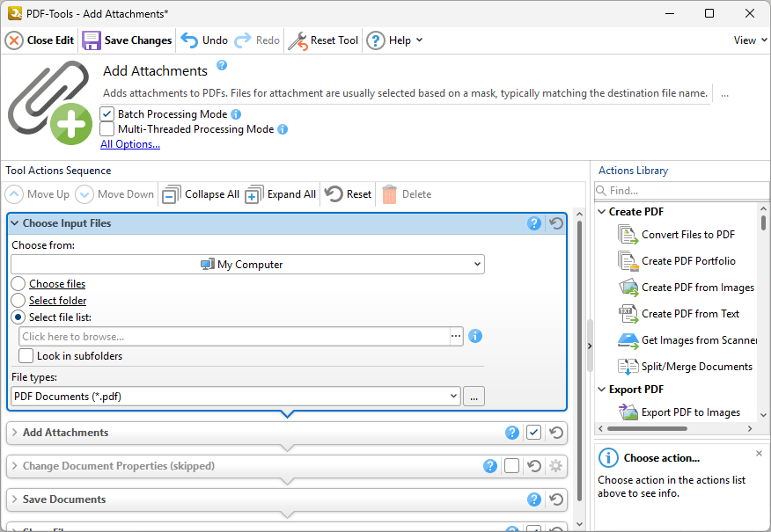This screenshot has width=771, height=532.
Task: Reset the Change Document Properties action
Action: [534, 466]
